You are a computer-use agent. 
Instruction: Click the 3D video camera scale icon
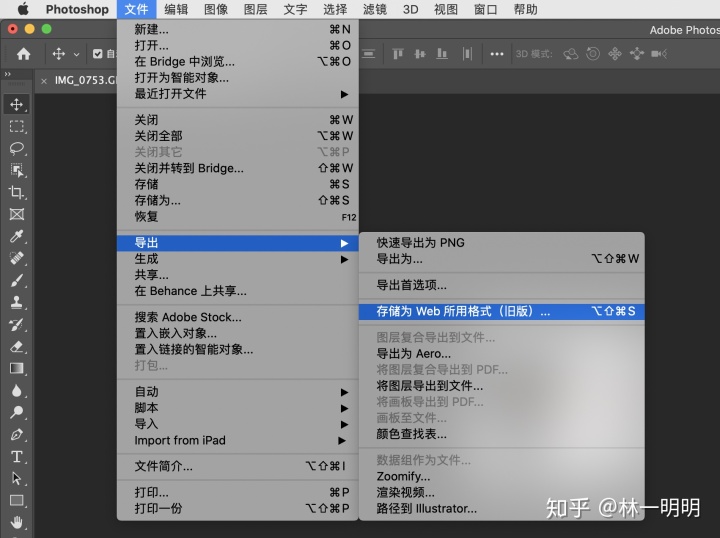(659, 54)
